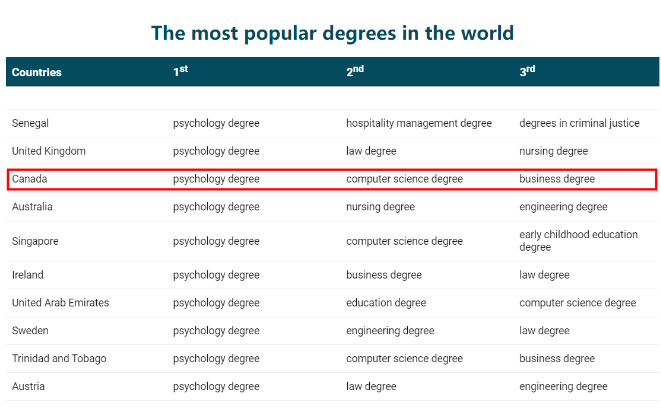Click the early childhood education degree cell
The height and width of the screenshot is (408, 661).
(578, 241)
